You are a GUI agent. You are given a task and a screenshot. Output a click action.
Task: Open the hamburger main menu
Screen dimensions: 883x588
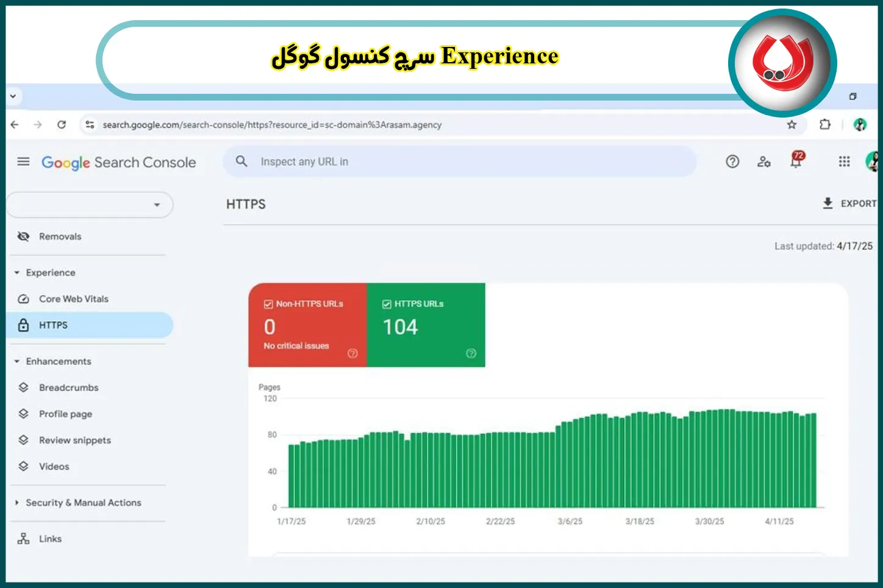click(23, 161)
